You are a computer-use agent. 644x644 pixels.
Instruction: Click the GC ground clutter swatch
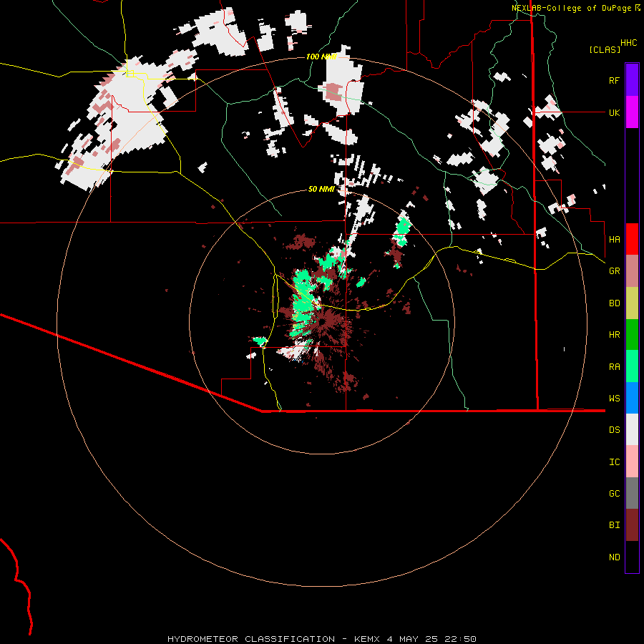click(x=632, y=493)
